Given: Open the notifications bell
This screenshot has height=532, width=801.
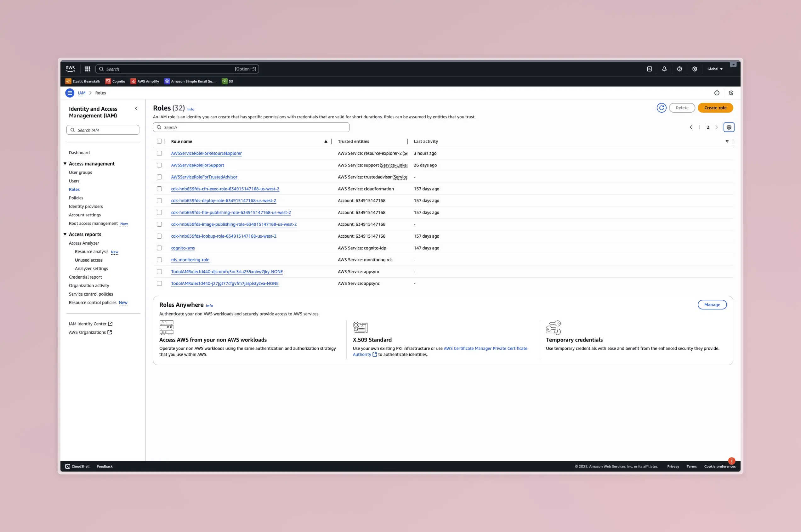Looking at the screenshot, I should click(x=664, y=69).
